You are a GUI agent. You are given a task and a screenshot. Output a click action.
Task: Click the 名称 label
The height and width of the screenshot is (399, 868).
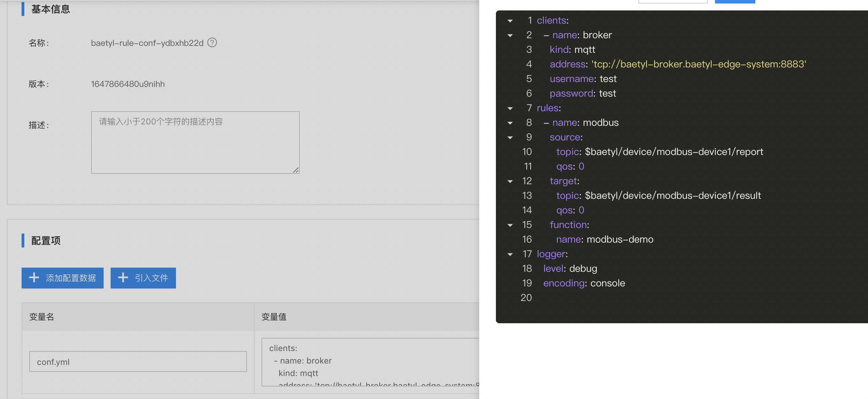[39, 43]
